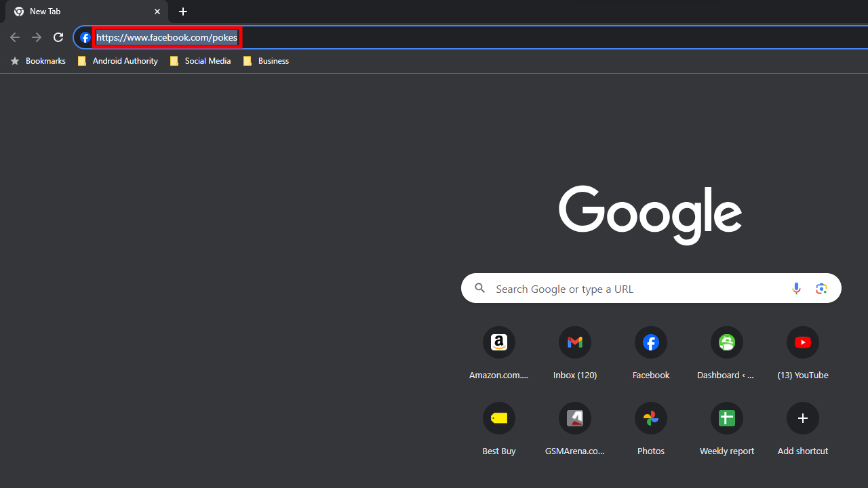The image size is (868, 488).
Task: Open the Android Authority bookmark folder
Action: click(118, 61)
